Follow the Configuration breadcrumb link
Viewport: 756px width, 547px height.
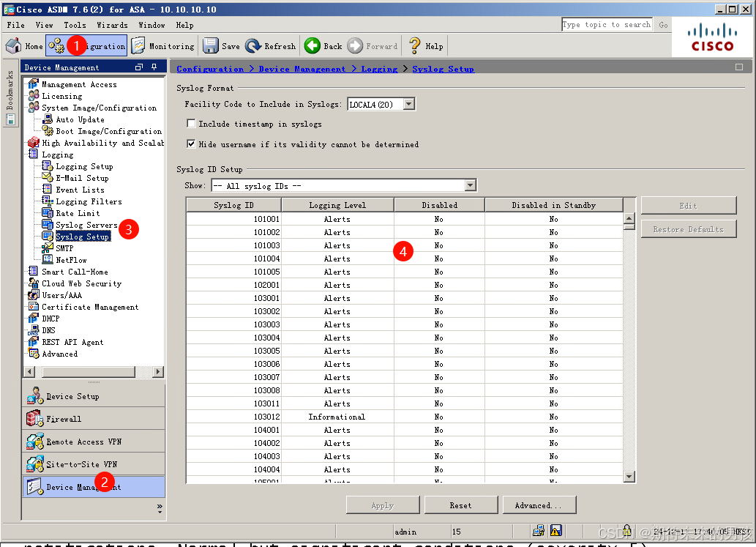pyautogui.click(x=210, y=69)
